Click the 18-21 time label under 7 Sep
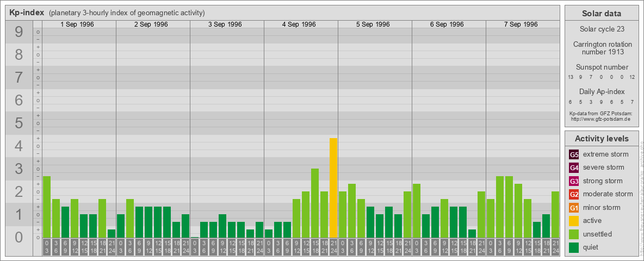 tap(546, 247)
